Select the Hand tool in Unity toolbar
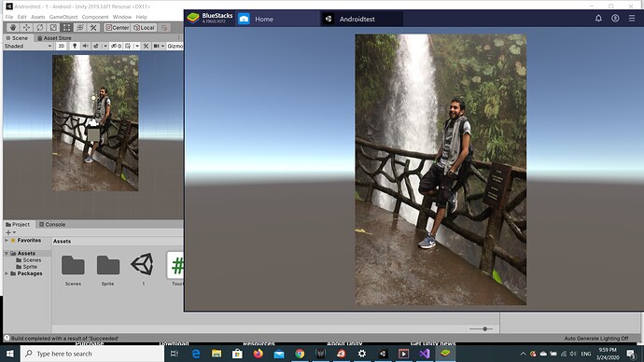The height and width of the screenshot is (362, 644). pyautogui.click(x=13, y=27)
